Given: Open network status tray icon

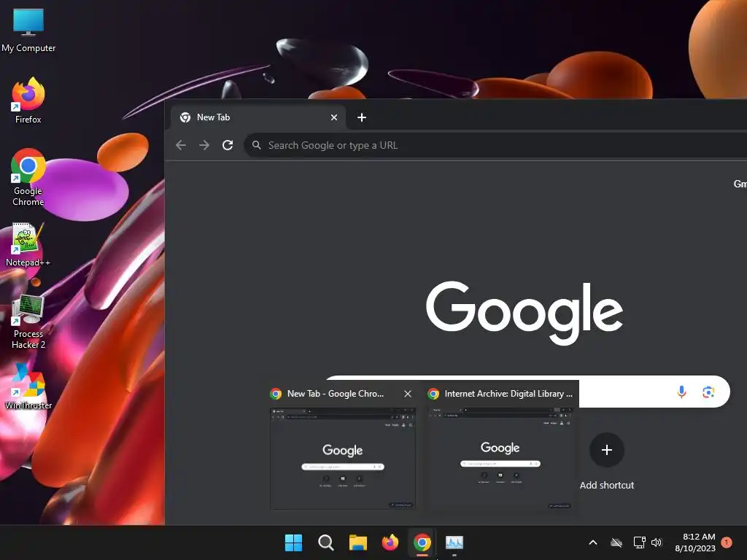Looking at the screenshot, I should (x=639, y=542).
